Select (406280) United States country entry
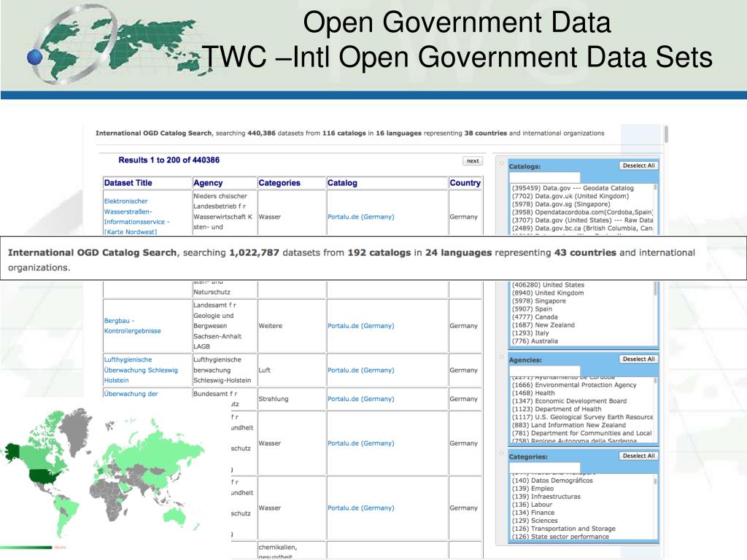This screenshot has height=560, width=747. 548,285
